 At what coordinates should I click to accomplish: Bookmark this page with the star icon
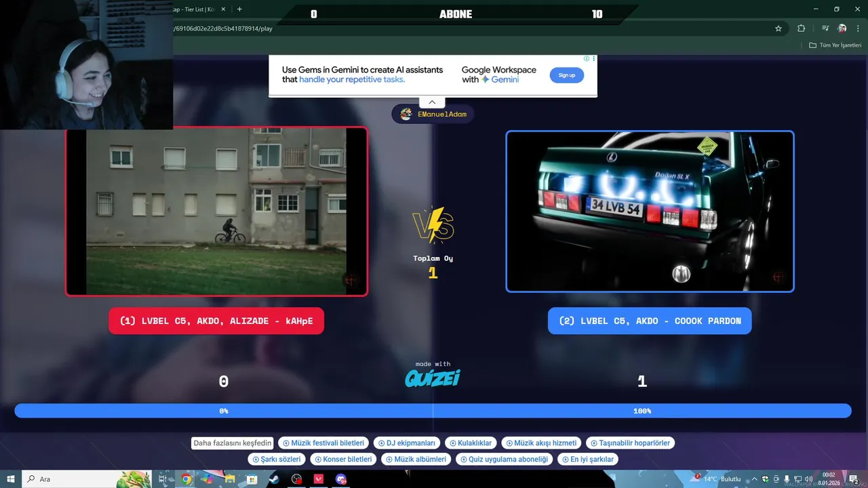tap(778, 28)
